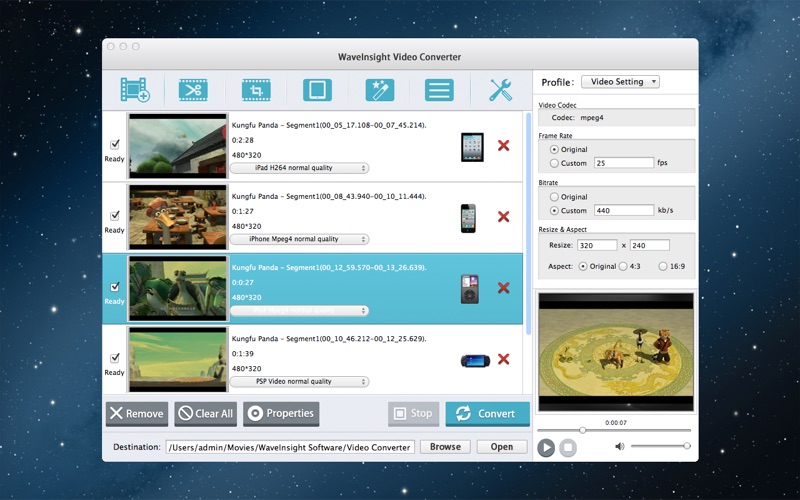Open the video effects magic wand tool
800x500 pixels.
[380, 90]
